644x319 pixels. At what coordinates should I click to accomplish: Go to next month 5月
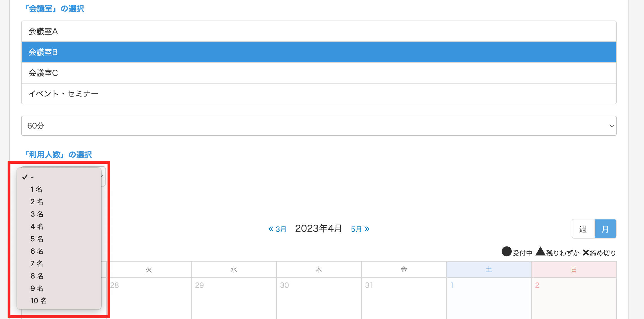click(360, 229)
